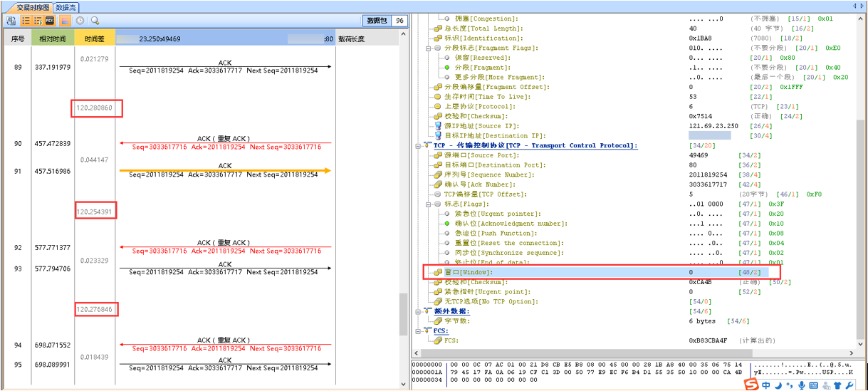Click the 数据包 button

[x=377, y=21]
